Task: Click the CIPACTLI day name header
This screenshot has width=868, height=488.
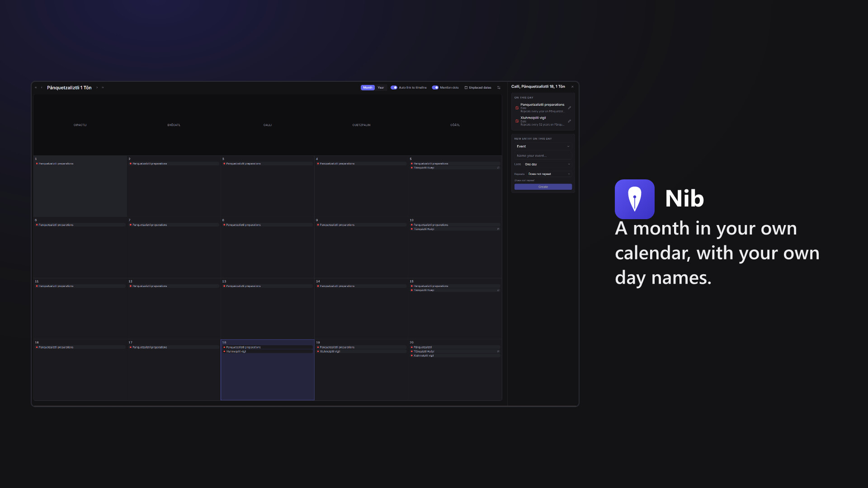Action: tap(80, 125)
